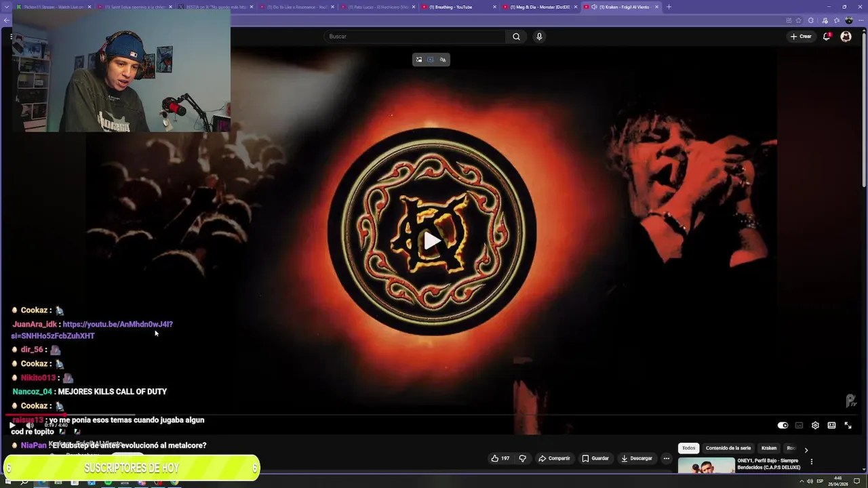The width and height of the screenshot is (868, 488).
Task: Open YouTube notifications bell
Action: click(827, 37)
